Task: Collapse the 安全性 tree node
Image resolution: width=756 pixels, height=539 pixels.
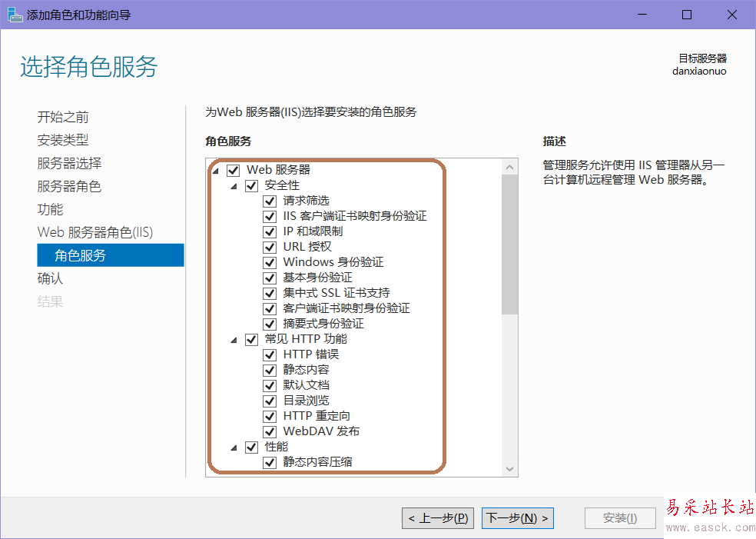Action: pos(234,186)
